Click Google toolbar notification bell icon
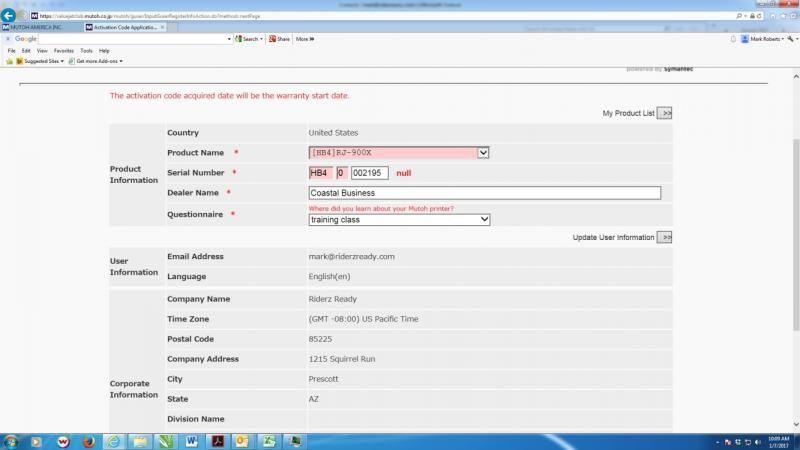This screenshot has width=800, height=450. pyautogui.click(x=733, y=39)
